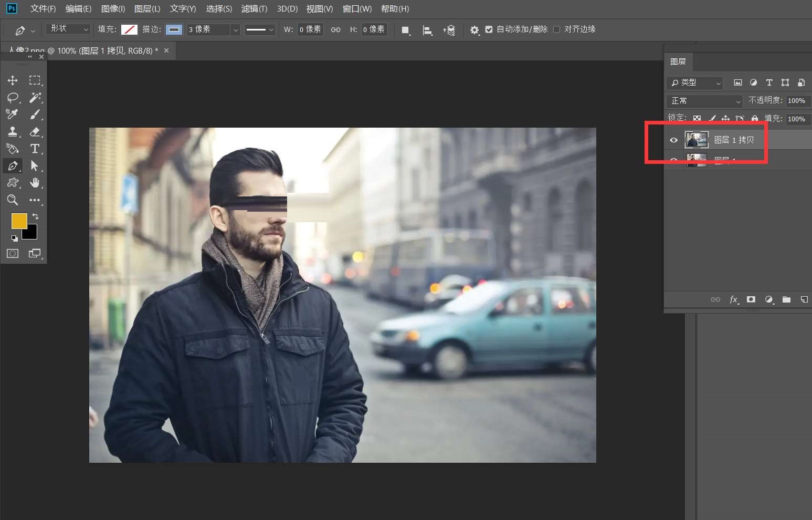Select the Brush tool
The image size is (812, 520).
35,115
